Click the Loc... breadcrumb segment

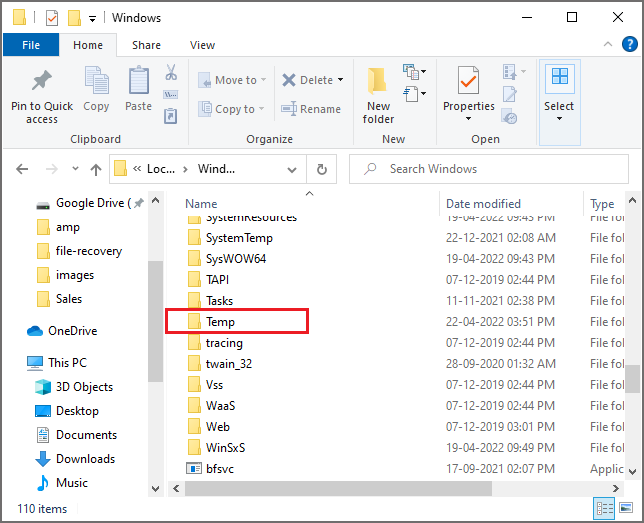(x=161, y=169)
